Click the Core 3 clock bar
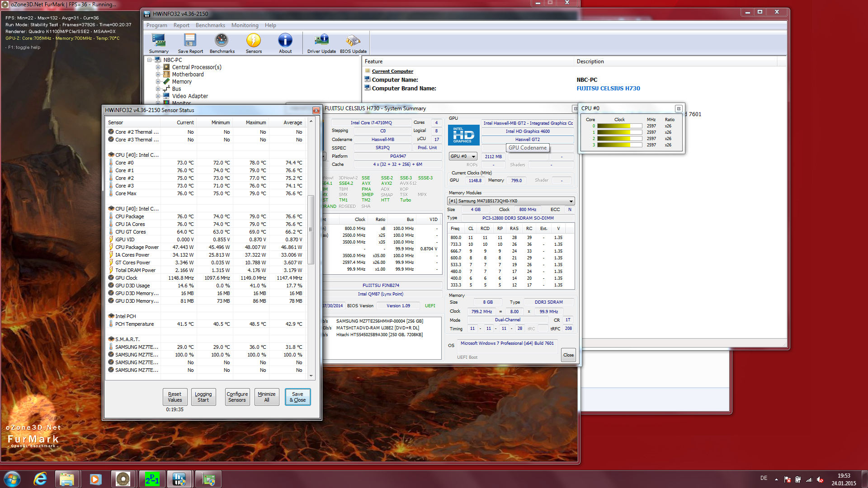 pyautogui.click(x=619, y=145)
